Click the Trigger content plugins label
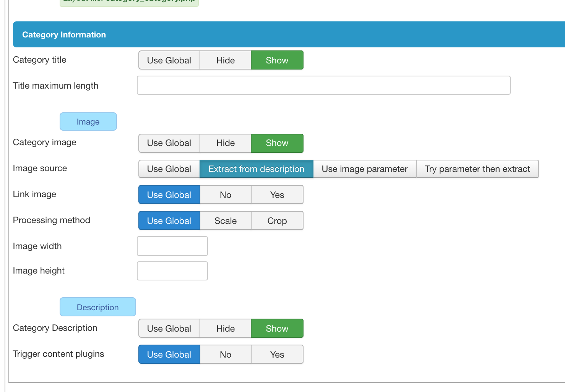The width and height of the screenshot is (565, 392). (58, 354)
